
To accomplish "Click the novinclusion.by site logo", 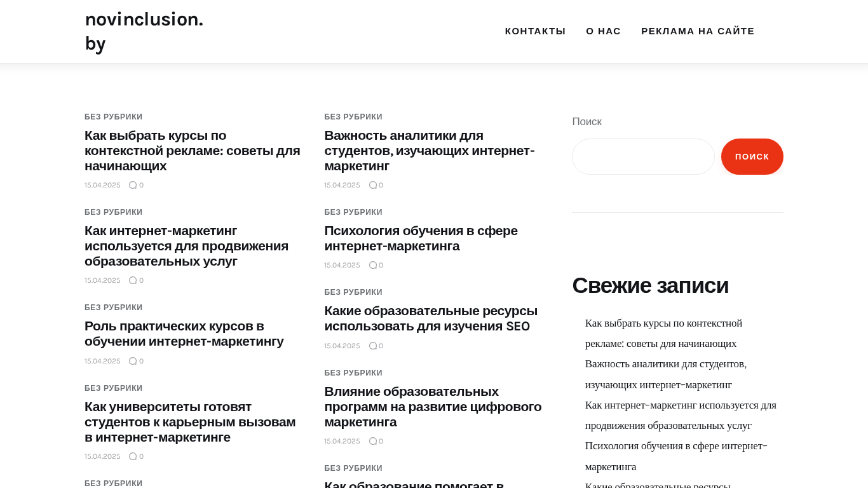I will 144,31.
